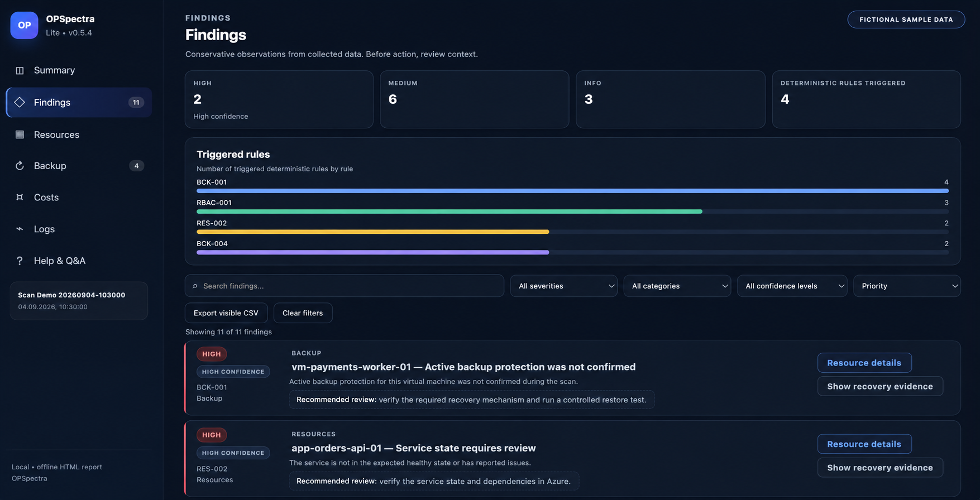Navigate to Costs
The width and height of the screenshot is (980, 500).
(x=79, y=197)
